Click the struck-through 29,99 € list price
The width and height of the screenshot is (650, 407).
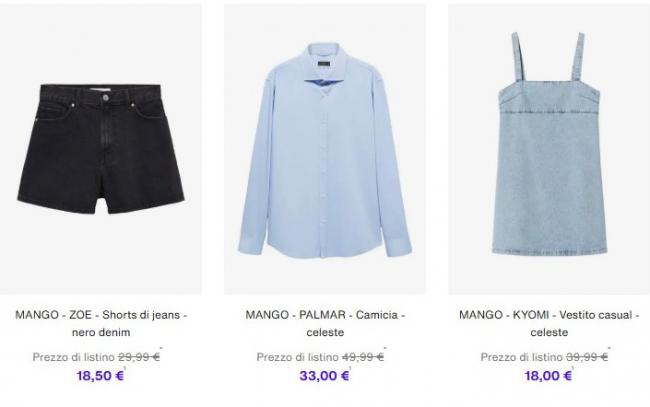tap(139, 357)
